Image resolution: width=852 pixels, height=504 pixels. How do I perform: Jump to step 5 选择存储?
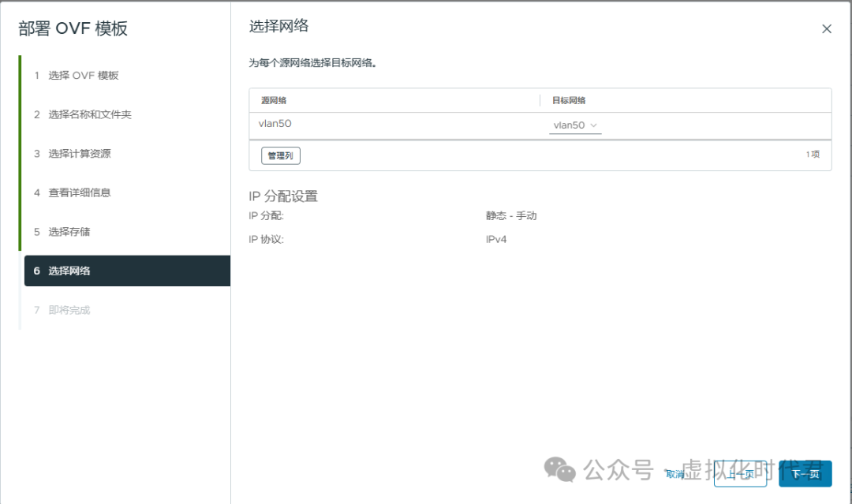(x=72, y=231)
